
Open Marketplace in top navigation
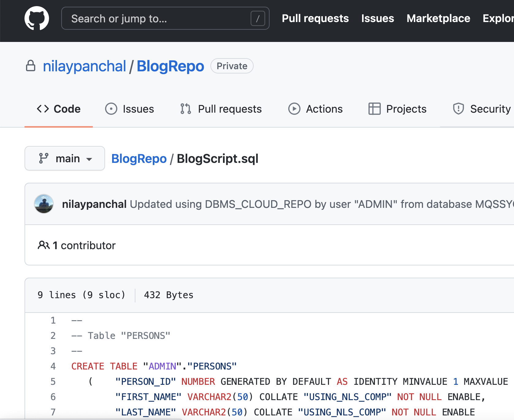[x=438, y=18]
